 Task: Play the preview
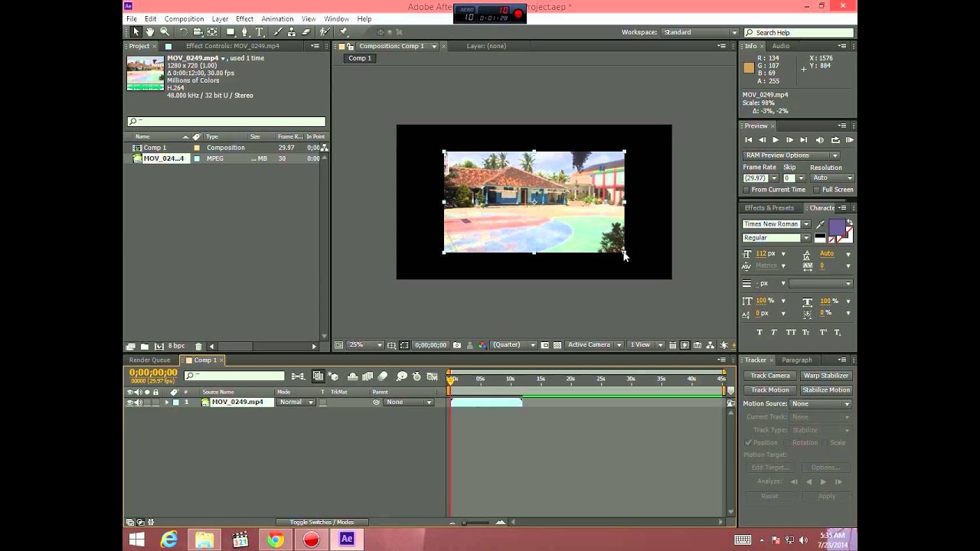[x=776, y=140]
